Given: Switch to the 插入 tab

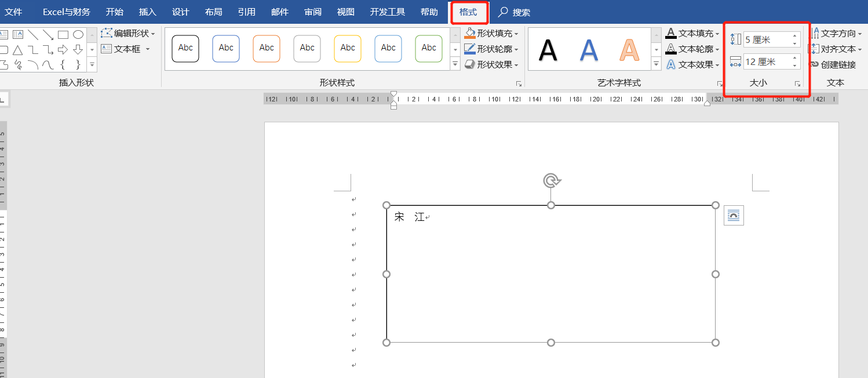Looking at the screenshot, I should click(148, 12).
